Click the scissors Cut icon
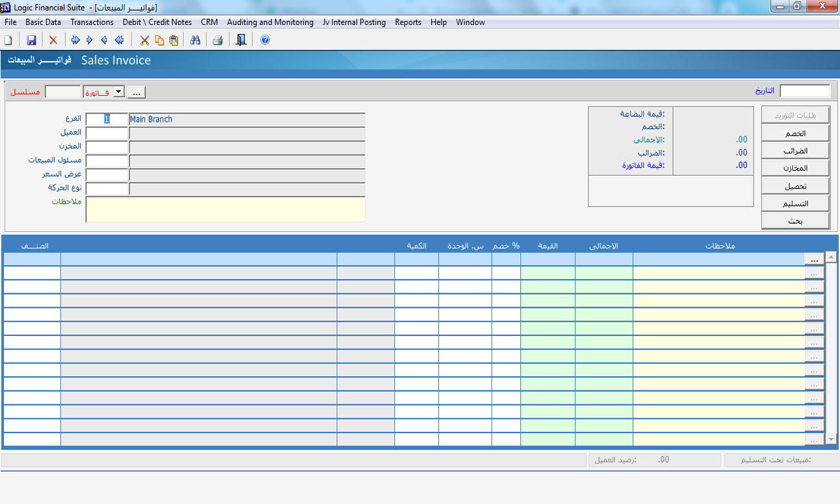 click(x=144, y=41)
